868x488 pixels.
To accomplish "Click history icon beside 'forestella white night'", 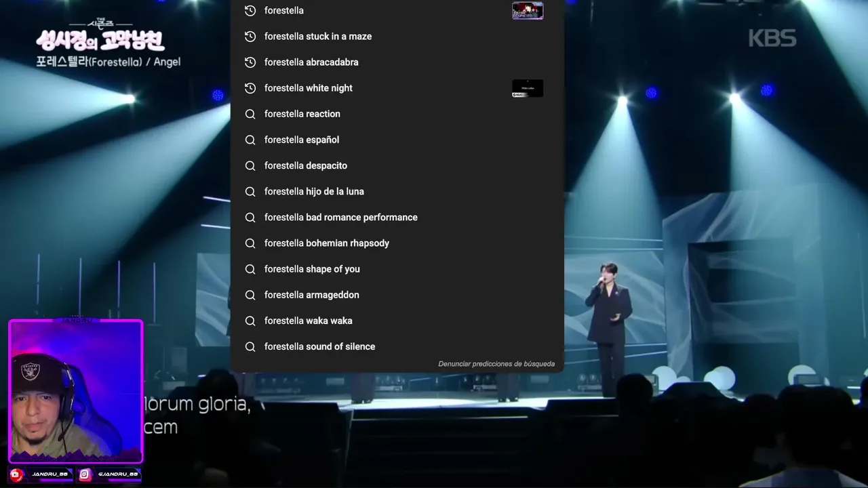I will [250, 88].
